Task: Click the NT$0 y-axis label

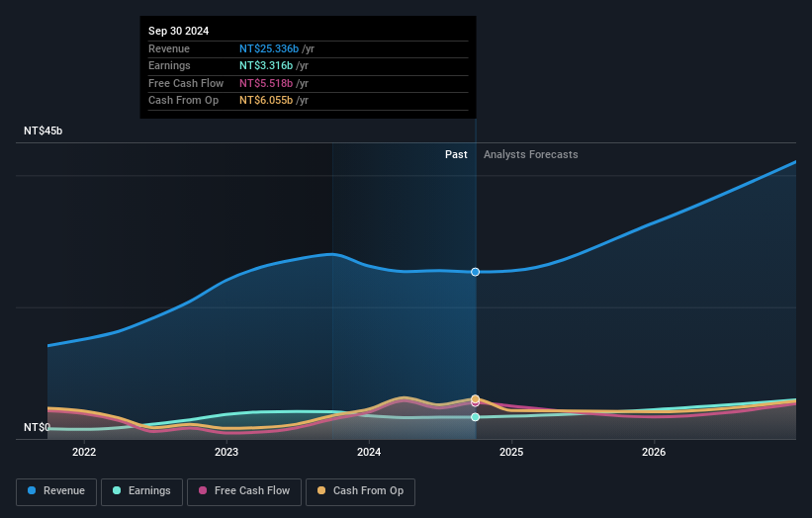Action: pyautogui.click(x=37, y=427)
